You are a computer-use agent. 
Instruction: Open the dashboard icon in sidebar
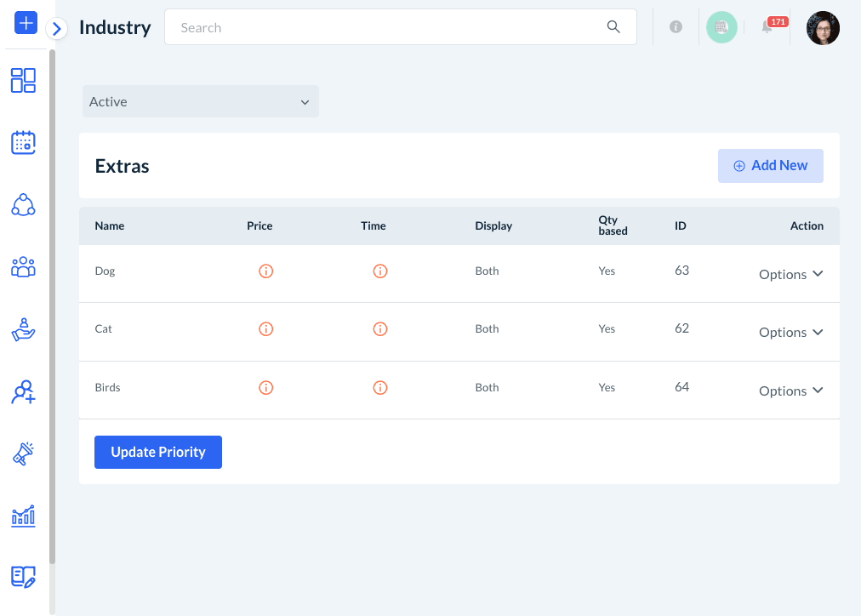pos(23,81)
